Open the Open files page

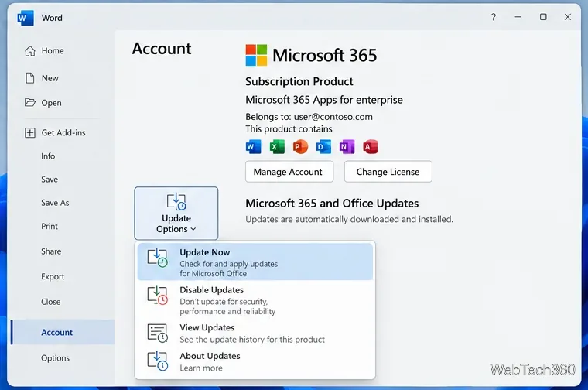coord(51,103)
